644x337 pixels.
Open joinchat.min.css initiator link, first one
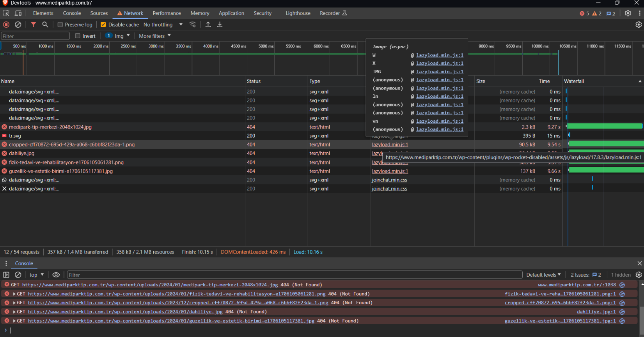(389, 180)
